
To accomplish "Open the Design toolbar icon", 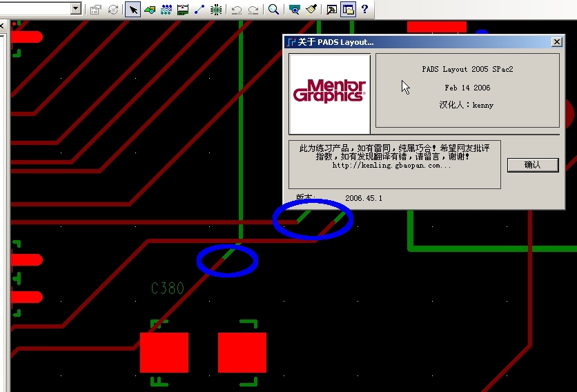I will coord(166,10).
